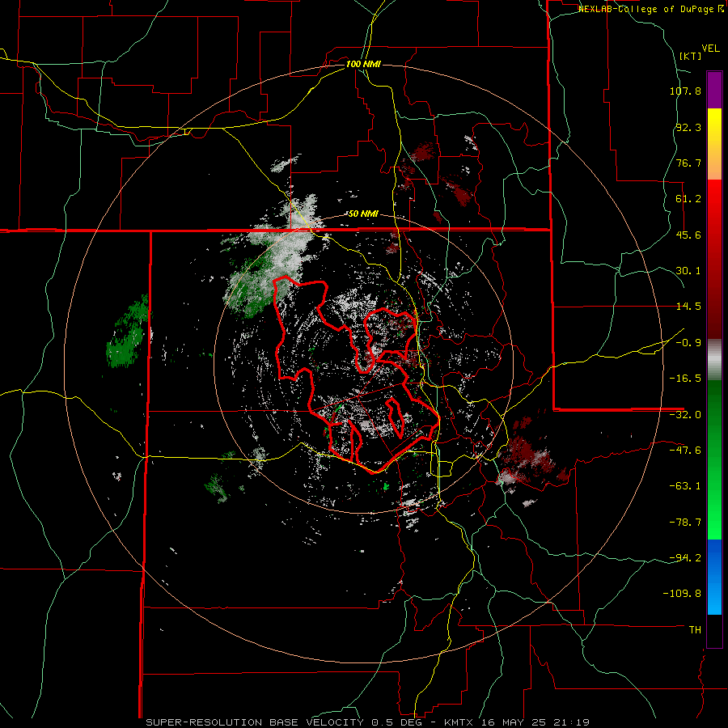Click the -109.8 legend value
728x728 pixels.
point(682,594)
